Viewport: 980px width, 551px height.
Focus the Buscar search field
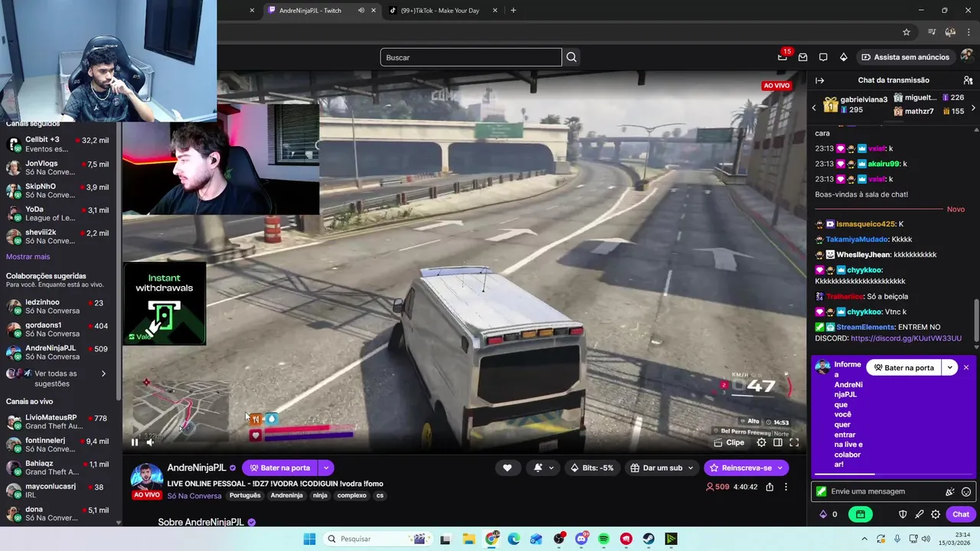pyautogui.click(x=471, y=57)
